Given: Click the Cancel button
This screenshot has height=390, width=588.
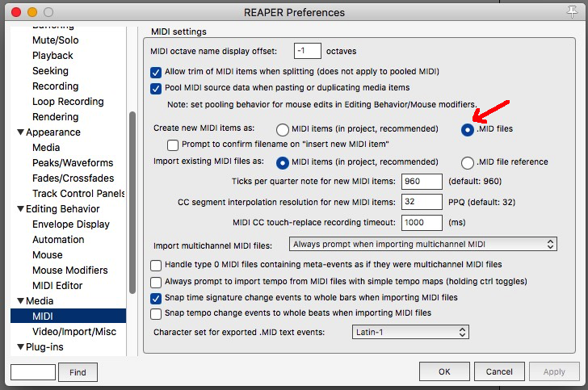Looking at the screenshot, I should tap(499, 371).
